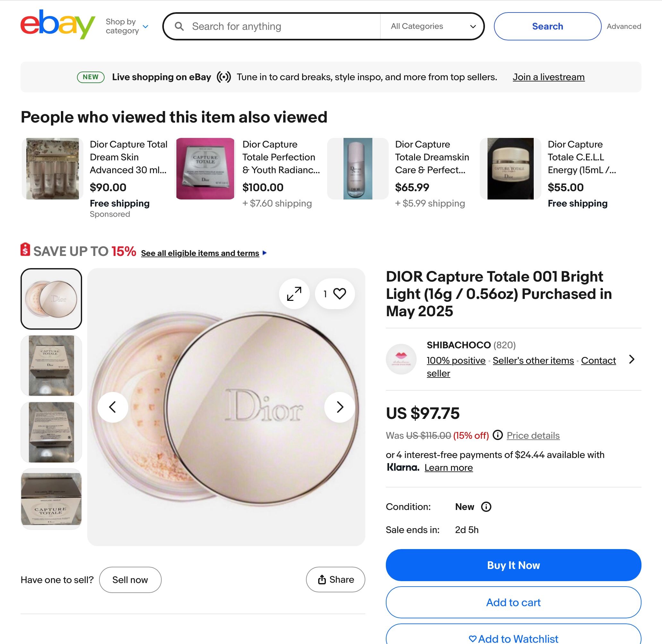Expand seller details with chevron arrow
The width and height of the screenshot is (662, 644).
(x=631, y=359)
